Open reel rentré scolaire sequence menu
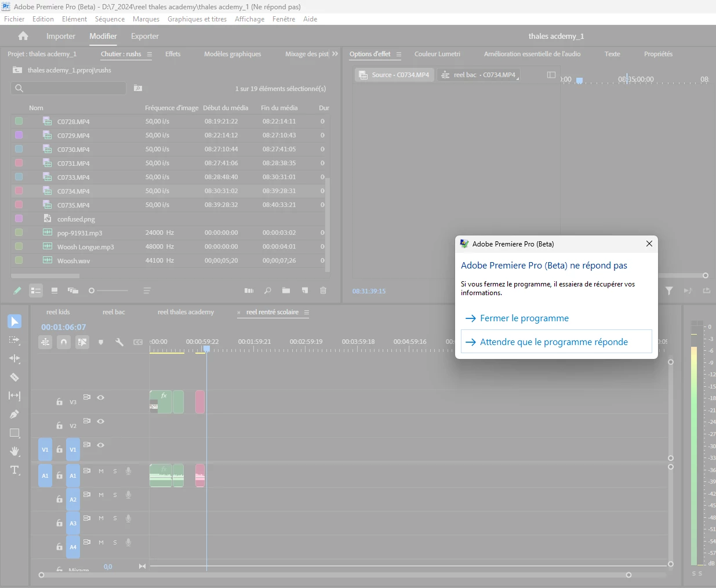This screenshot has width=716, height=588. [x=307, y=312]
